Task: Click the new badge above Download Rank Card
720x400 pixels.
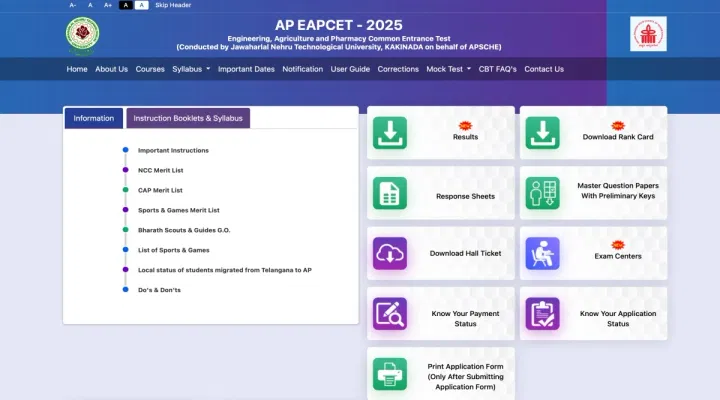Action: coord(618,125)
